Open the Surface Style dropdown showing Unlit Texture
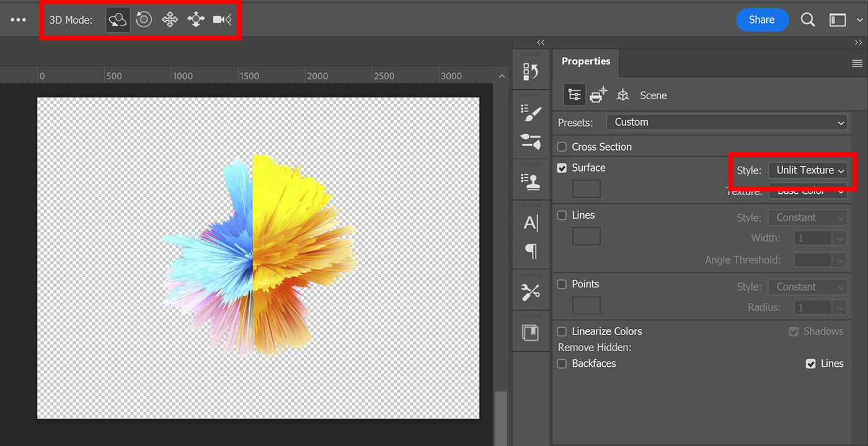The image size is (868, 446). (808, 170)
